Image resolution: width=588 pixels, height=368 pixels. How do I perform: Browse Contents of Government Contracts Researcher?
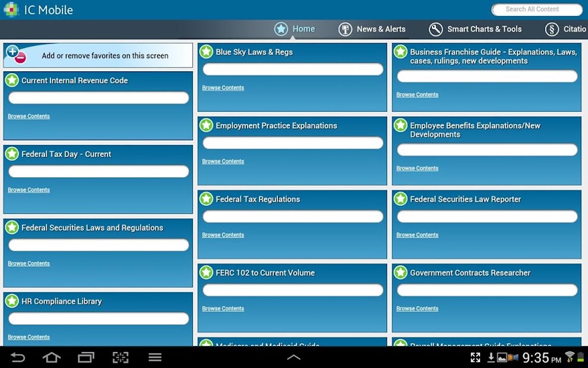tap(417, 309)
